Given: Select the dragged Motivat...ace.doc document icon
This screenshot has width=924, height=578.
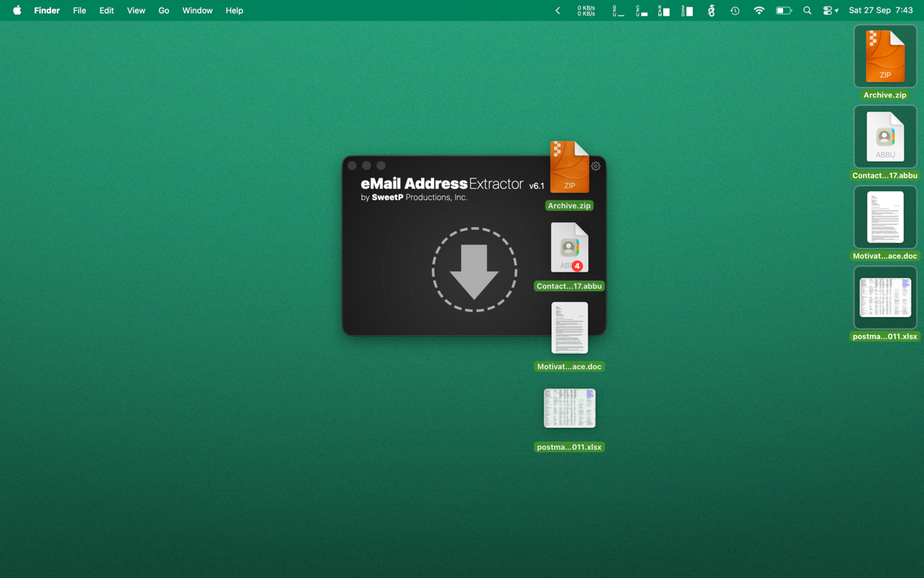Looking at the screenshot, I should 569,328.
